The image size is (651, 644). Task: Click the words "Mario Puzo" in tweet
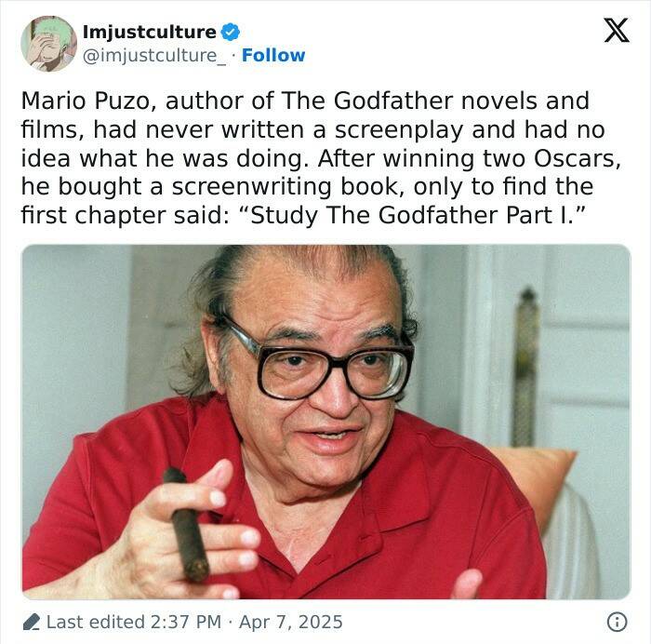tap(86, 101)
